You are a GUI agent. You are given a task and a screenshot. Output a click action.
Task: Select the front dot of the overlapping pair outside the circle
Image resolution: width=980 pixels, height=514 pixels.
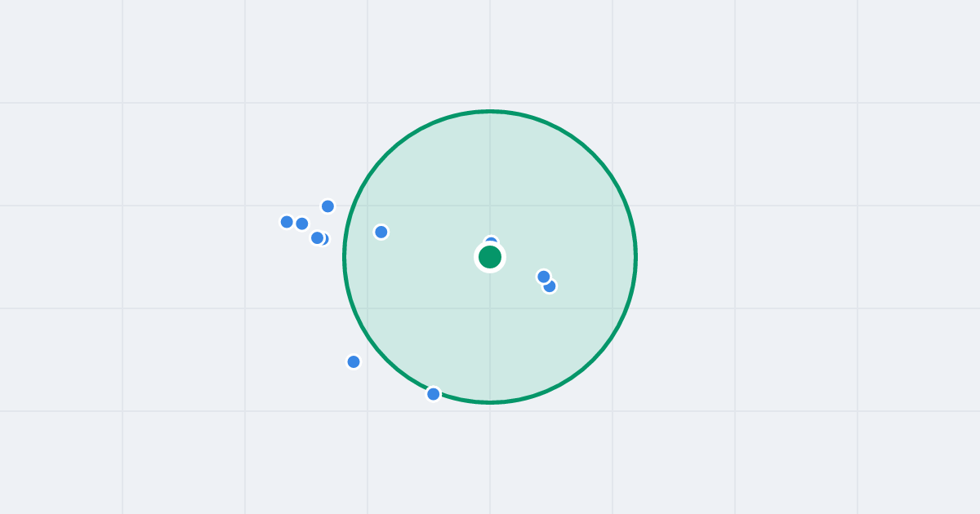(317, 238)
